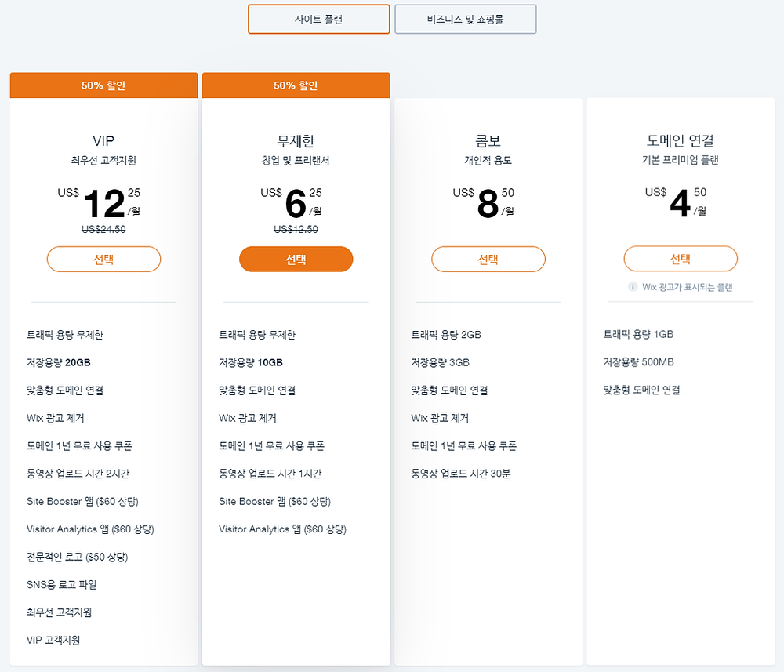
Task: Click the 50% 할인 banner above 무제한
Action: (x=296, y=85)
